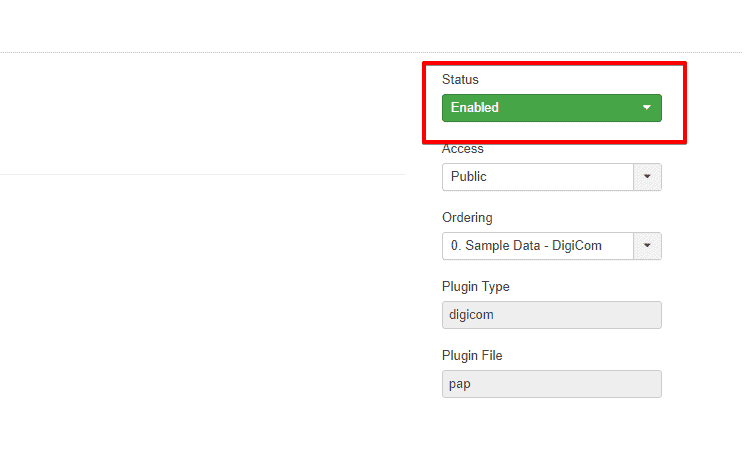This screenshot has width=755, height=456.
Task: Click the Plugin File field
Action: pos(551,384)
